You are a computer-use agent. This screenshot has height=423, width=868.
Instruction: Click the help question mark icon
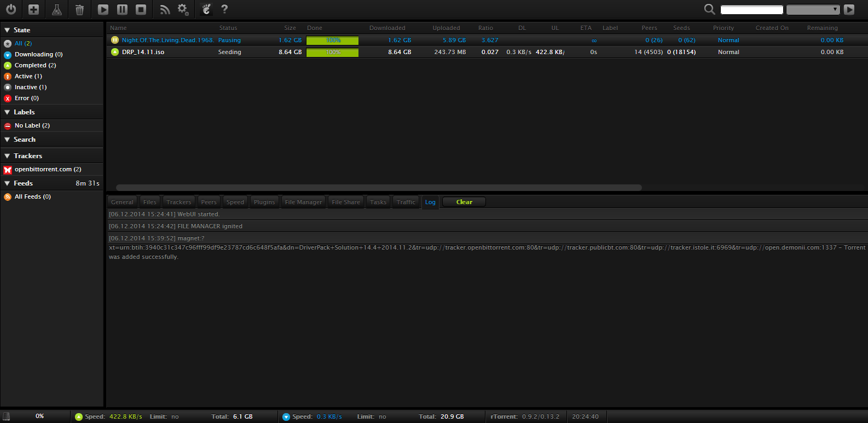(224, 9)
